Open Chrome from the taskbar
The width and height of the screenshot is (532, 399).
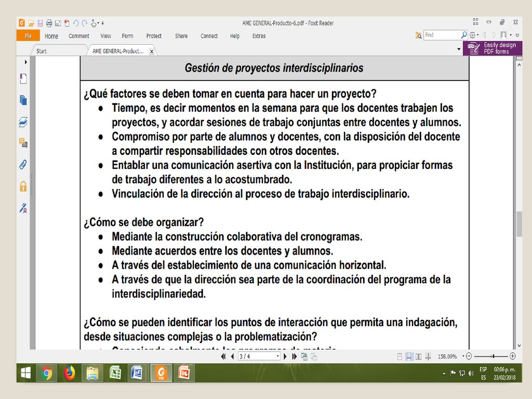pyautogui.click(x=47, y=373)
